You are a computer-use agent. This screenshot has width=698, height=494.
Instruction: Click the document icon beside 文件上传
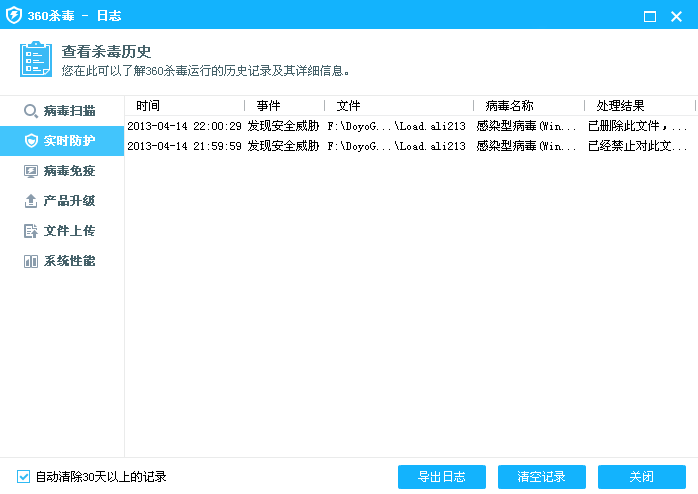click(31, 231)
